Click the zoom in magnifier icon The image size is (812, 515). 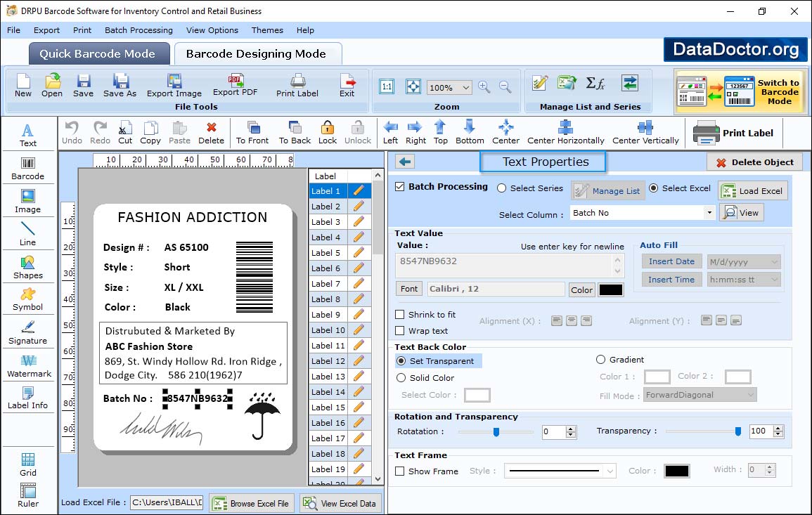pyautogui.click(x=484, y=86)
